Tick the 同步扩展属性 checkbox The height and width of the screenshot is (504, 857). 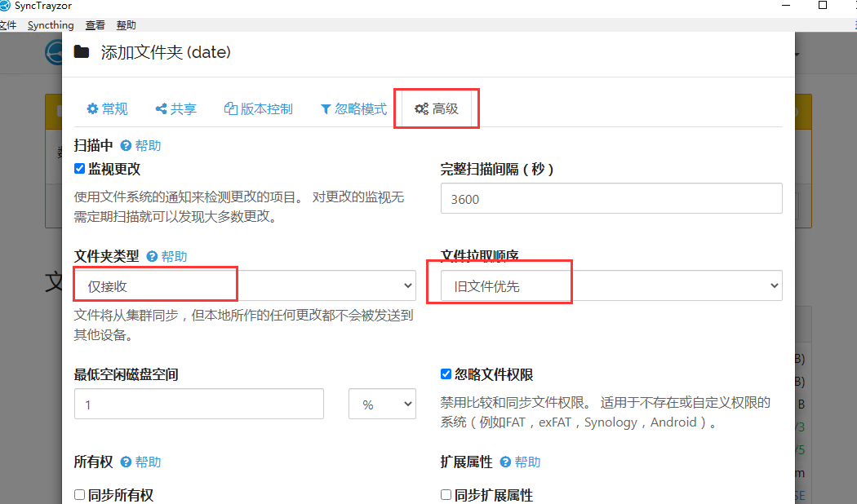446,495
